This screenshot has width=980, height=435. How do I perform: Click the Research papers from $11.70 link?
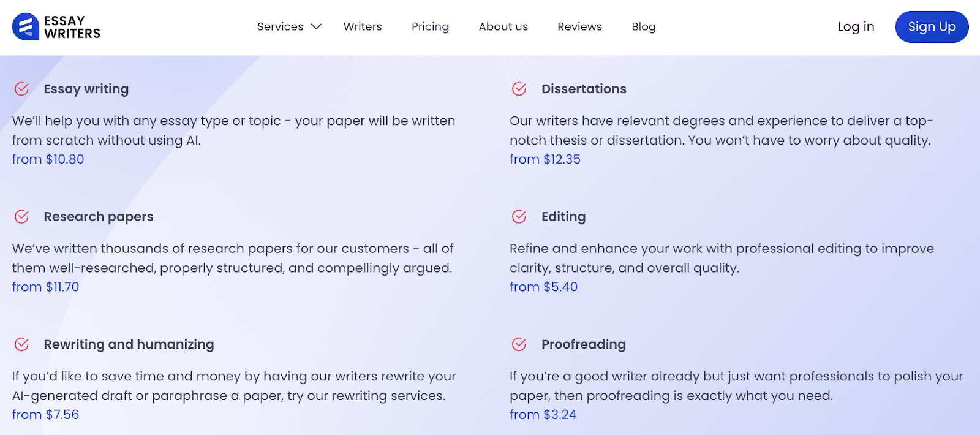(x=46, y=287)
